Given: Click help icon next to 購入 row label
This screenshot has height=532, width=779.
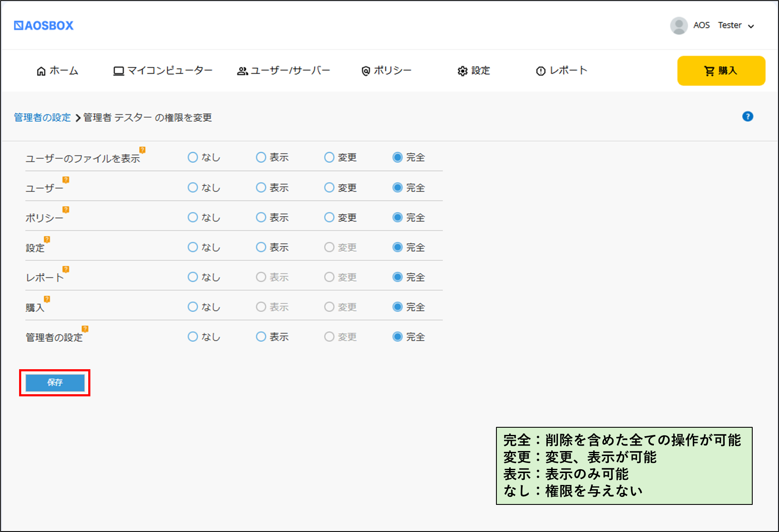Looking at the screenshot, I should click(x=47, y=299).
